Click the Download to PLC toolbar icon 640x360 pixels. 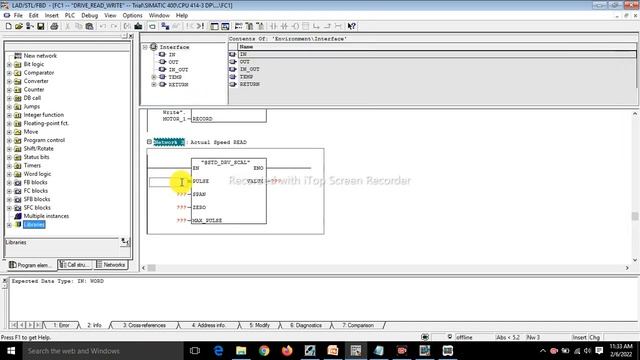pyautogui.click(x=138, y=26)
